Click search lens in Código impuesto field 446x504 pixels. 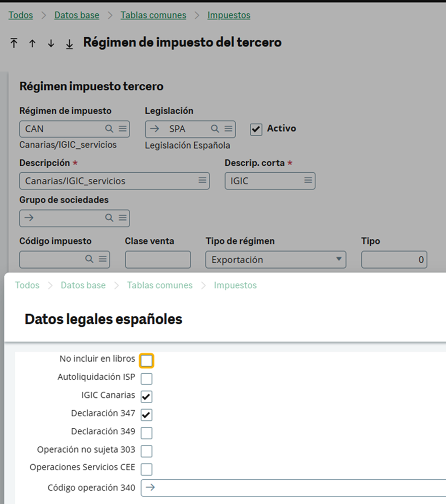[x=89, y=259]
